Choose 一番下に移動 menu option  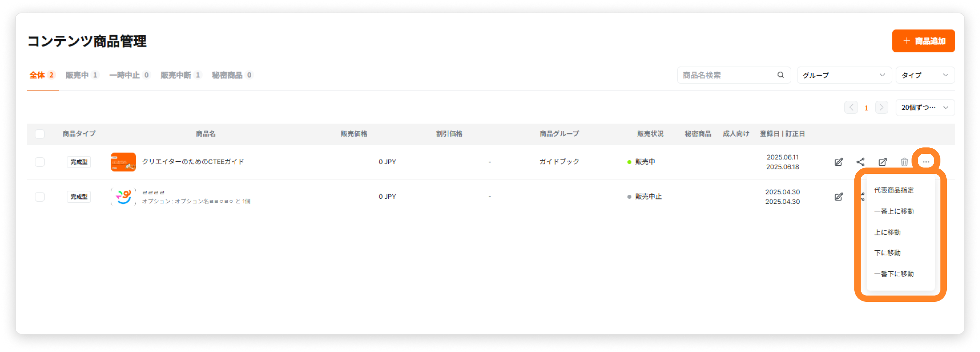pos(894,274)
